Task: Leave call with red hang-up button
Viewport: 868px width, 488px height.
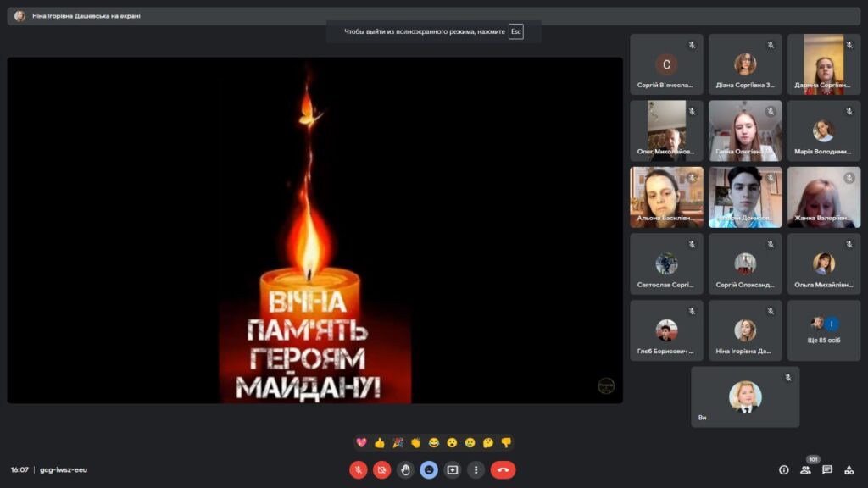Action: tap(503, 469)
